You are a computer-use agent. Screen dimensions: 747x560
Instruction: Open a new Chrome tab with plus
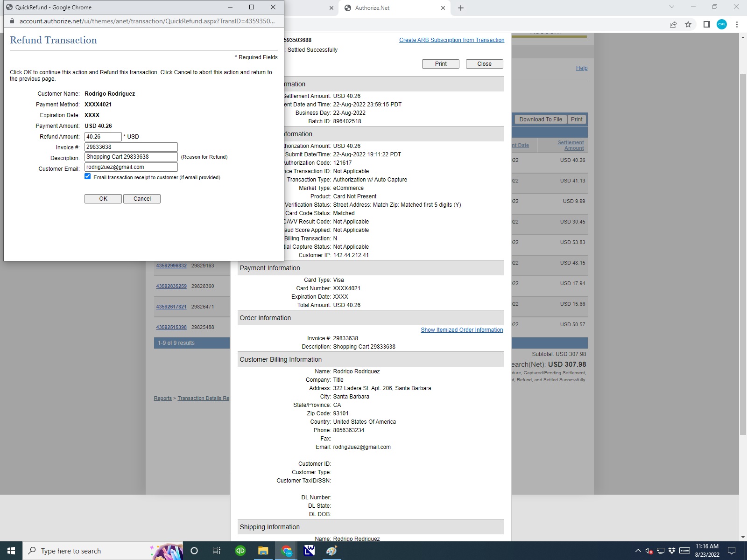click(x=461, y=8)
